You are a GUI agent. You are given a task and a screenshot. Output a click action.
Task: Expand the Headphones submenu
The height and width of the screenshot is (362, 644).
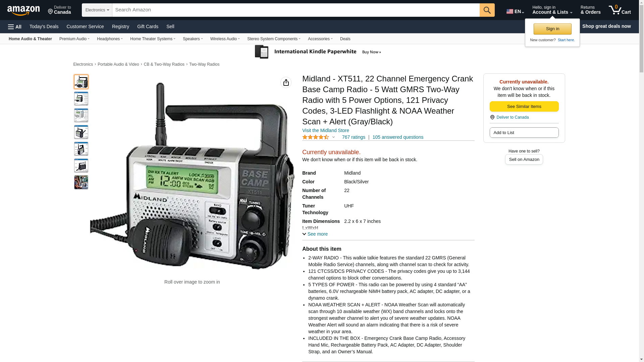click(x=110, y=39)
